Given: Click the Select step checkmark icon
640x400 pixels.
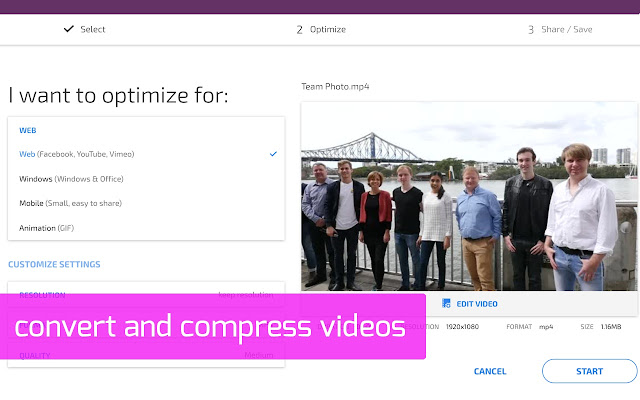Looking at the screenshot, I should (x=69, y=29).
